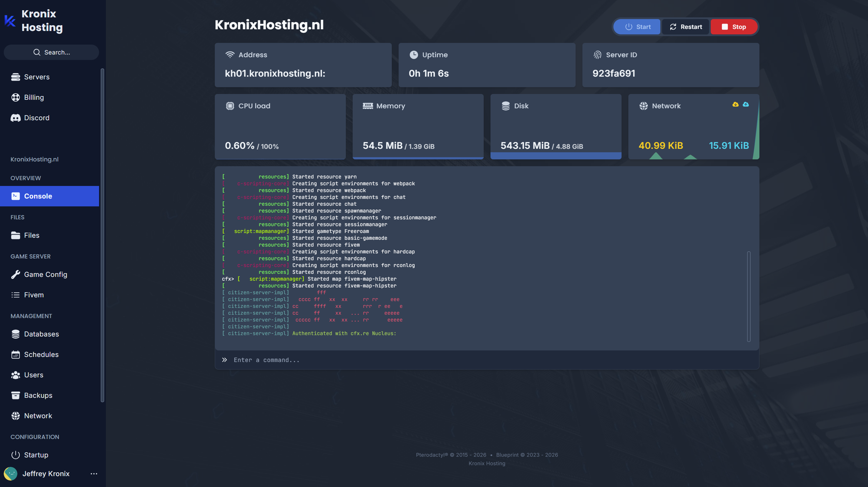
Task: Click the KronixHosting.nl server name in sidebar
Action: [x=34, y=159]
